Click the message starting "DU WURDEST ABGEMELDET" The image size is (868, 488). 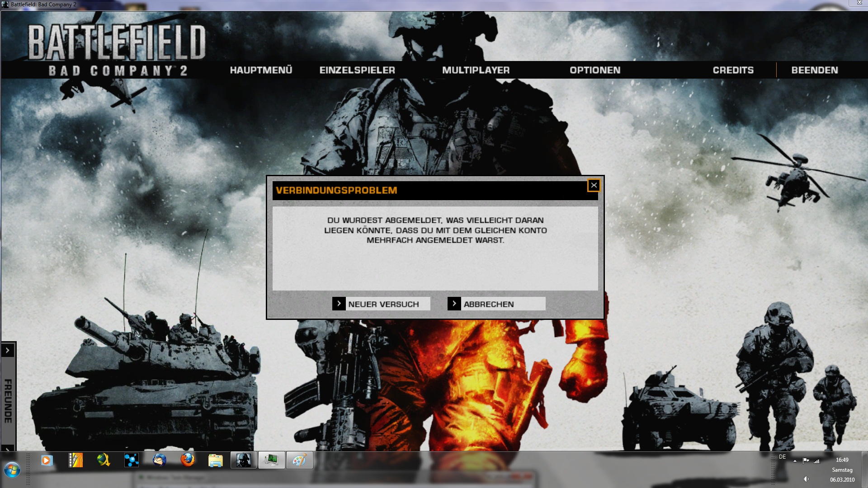[x=435, y=230]
